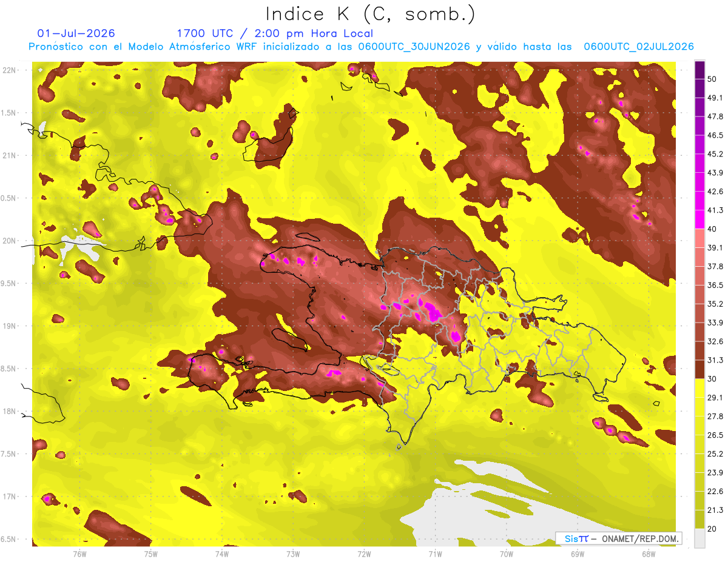728x562 pixels.
Task: Click the "47.8" colorbar value
Action: pyautogui.click(x=715, y=117)
